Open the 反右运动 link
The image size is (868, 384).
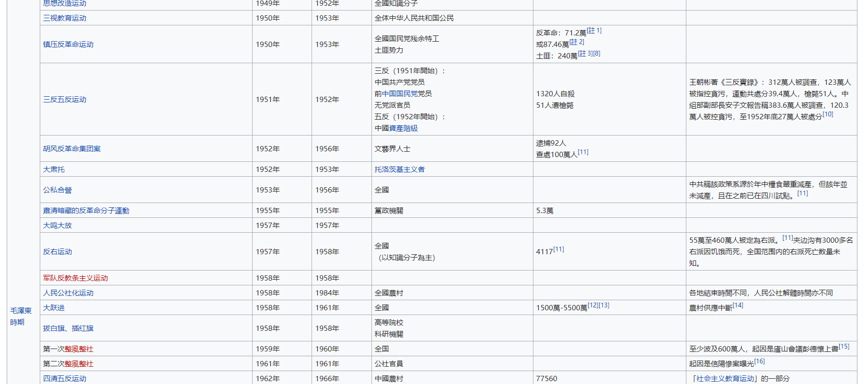pos(58,252)
